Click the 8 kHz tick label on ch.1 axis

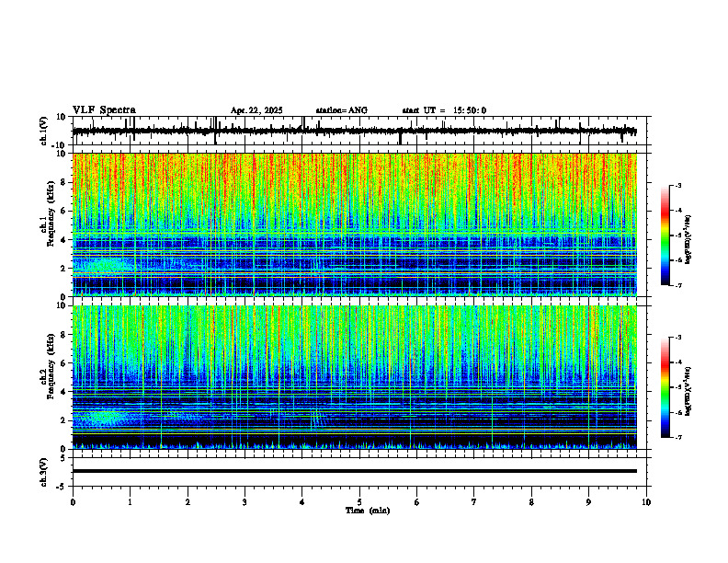click(x=65, y=182)
